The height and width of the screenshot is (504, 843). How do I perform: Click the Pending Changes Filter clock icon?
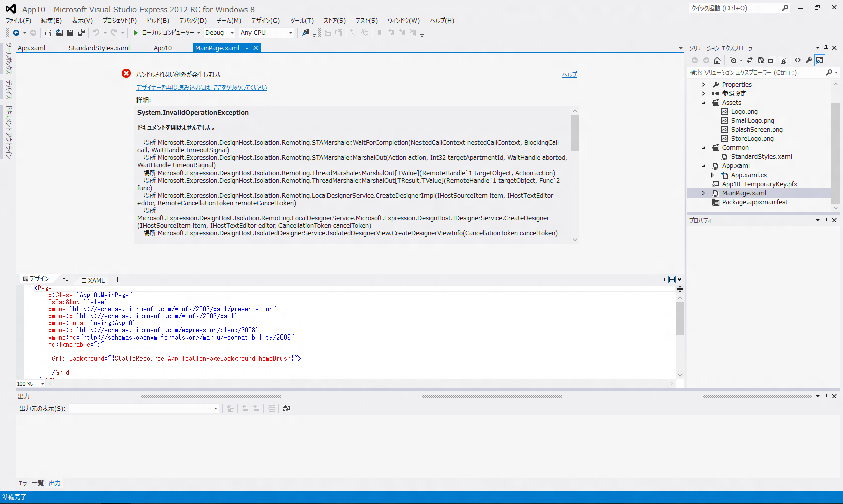pyautogui.click(x=733, y=60)
